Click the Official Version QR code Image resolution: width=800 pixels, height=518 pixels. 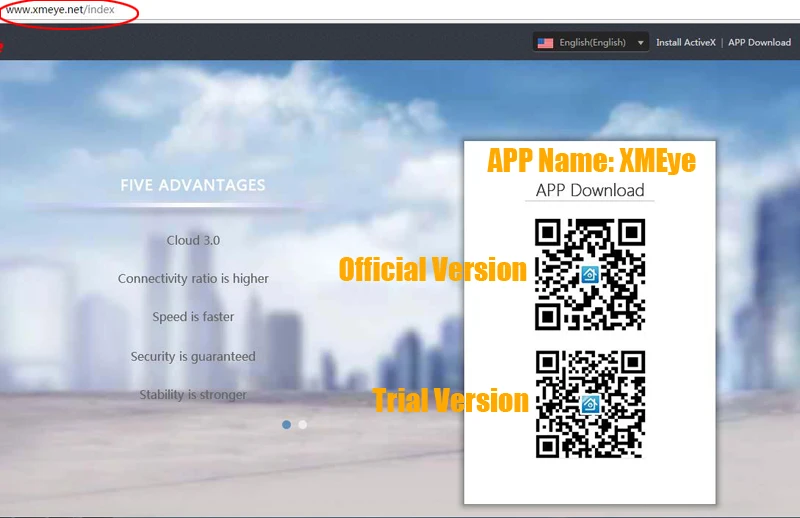tap(590, 275)
